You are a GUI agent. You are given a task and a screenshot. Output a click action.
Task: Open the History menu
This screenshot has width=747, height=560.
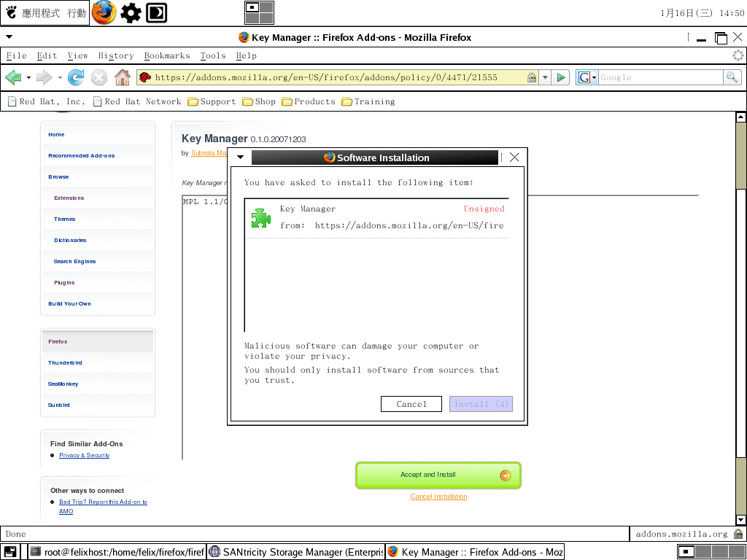tap(116, 55)
